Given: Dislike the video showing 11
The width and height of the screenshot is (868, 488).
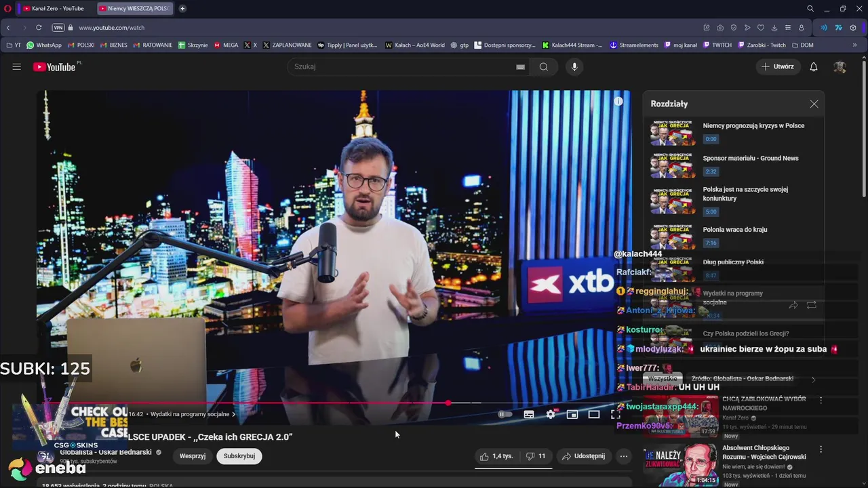Looking at the screenshot, I should tap(536, 456).
